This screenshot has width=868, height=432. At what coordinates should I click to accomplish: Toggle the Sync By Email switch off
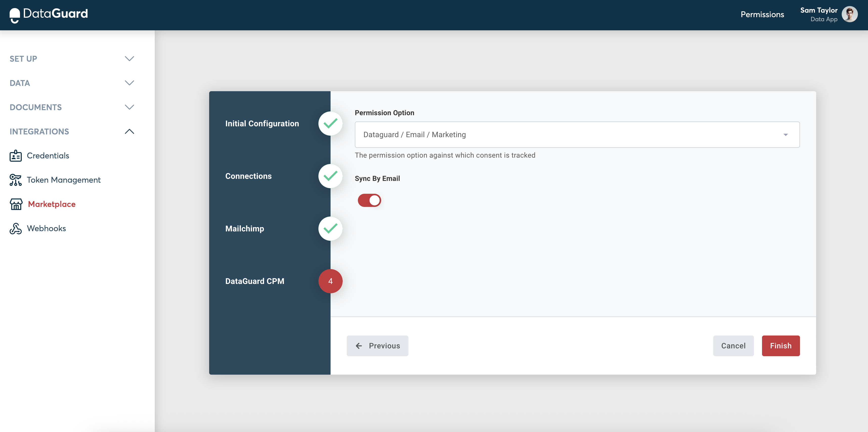pos(369,200)
